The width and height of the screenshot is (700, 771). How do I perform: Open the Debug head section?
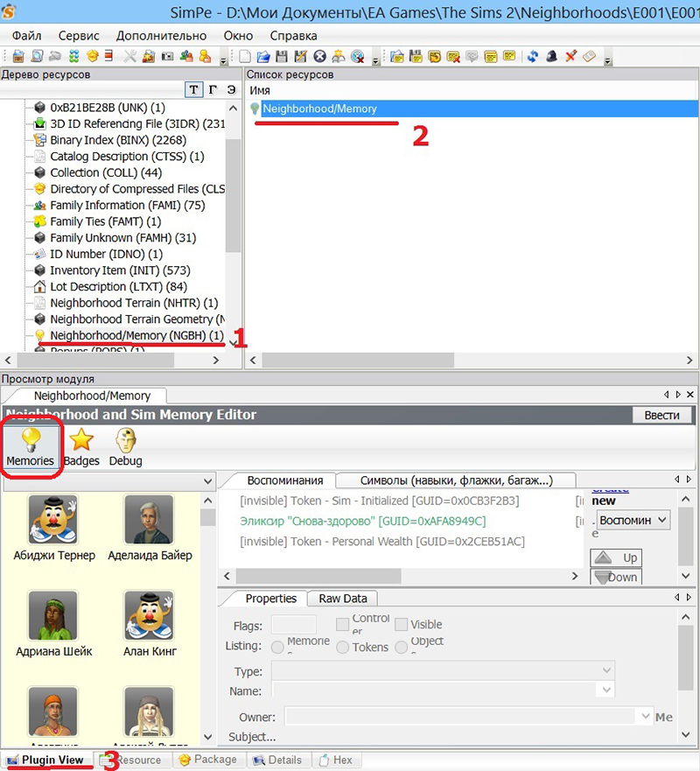pos(126,447)
